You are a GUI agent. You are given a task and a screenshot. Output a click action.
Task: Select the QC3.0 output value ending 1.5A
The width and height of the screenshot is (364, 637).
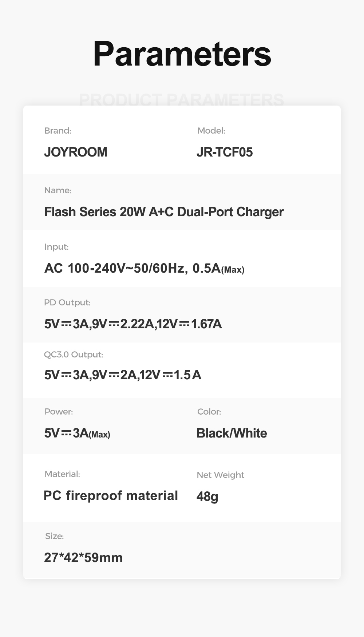click(x=123, y=375)
